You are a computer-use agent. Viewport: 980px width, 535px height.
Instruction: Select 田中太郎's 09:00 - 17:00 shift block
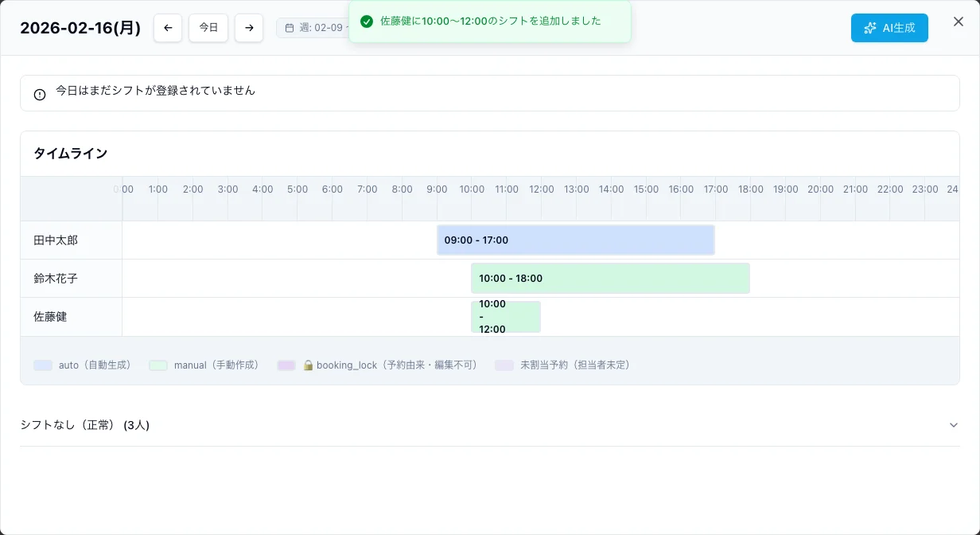point(575,240)
